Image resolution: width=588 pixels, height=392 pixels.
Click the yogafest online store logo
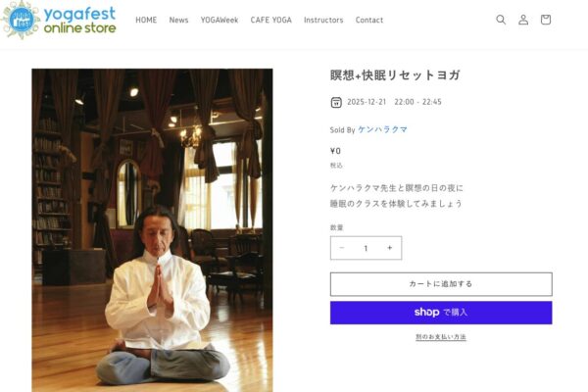(59, 21)
